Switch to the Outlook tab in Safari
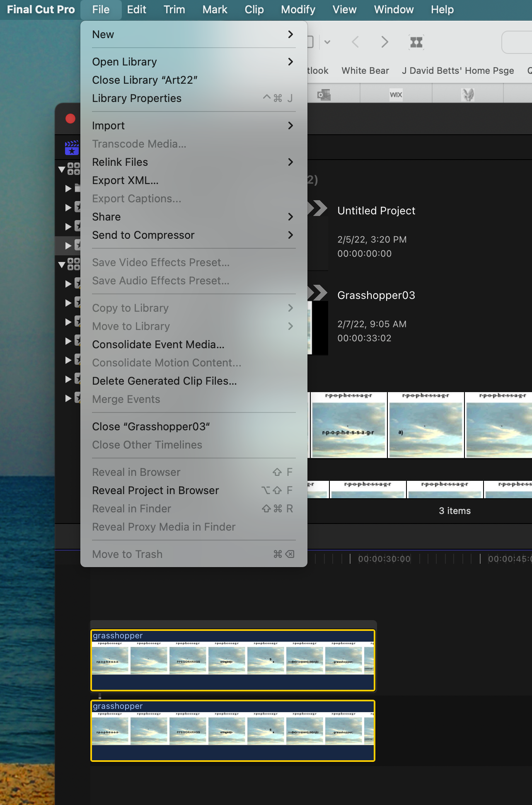 tap(324, 95)
